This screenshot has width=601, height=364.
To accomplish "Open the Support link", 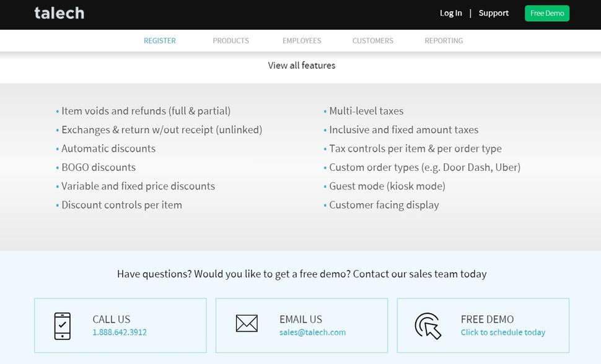I will [493, 13].
